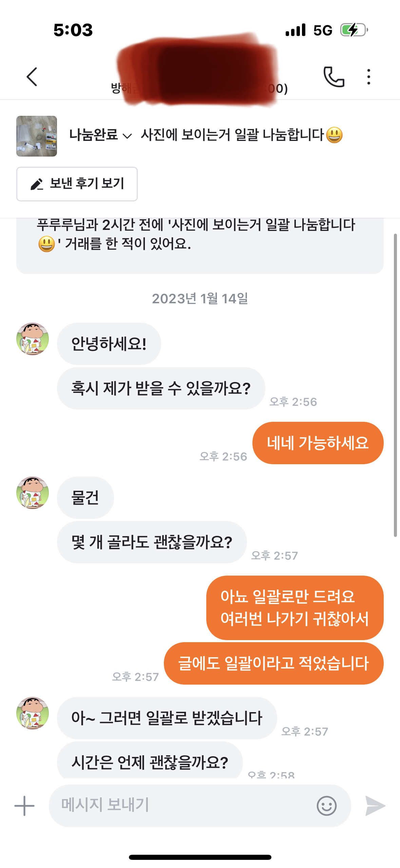Tap the 네네 가능하세요 message bubble
400x868 pixels.
point(318,443)
